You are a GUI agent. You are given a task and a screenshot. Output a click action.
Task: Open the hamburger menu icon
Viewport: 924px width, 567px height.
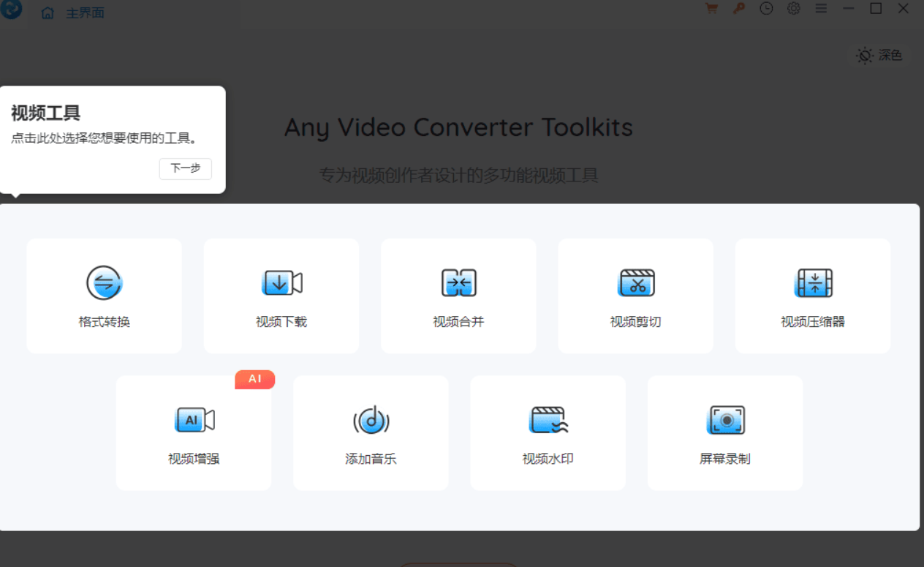(821, 9)
